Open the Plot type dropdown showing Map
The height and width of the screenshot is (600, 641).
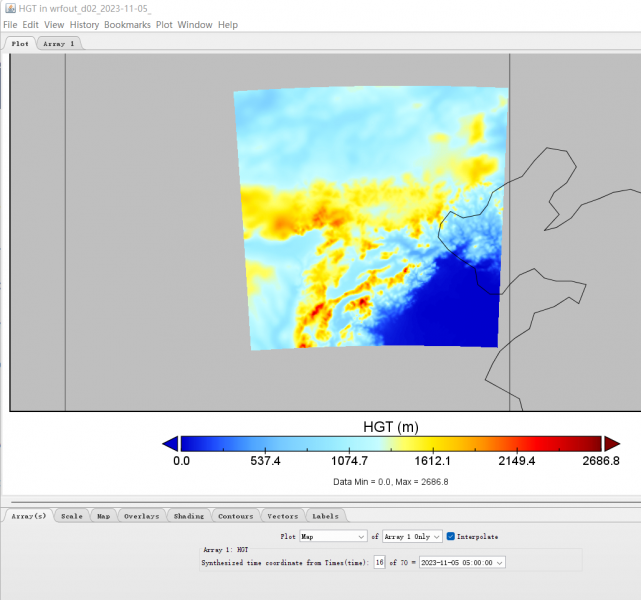pos(333,537)
